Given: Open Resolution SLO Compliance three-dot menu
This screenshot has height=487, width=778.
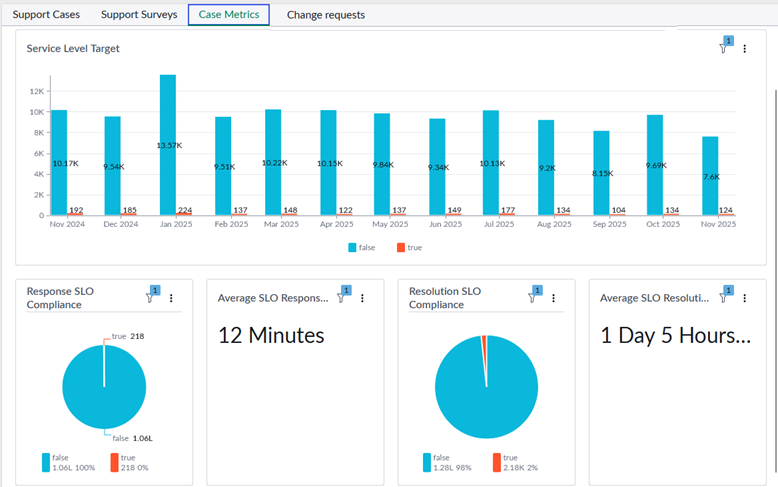Looking at the screenshot, I should point(553,298).
